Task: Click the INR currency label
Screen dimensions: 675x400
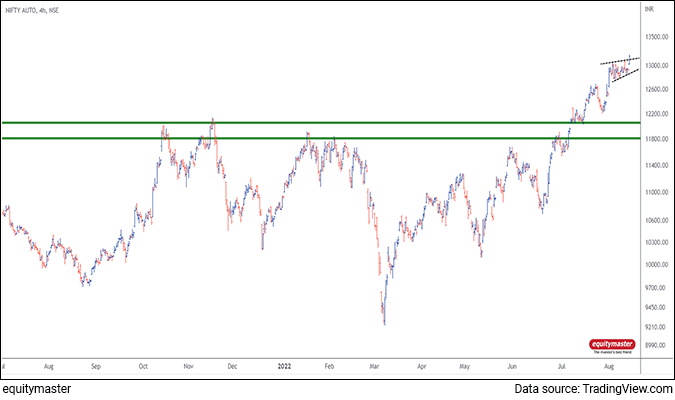Action: tap(653, 10)
